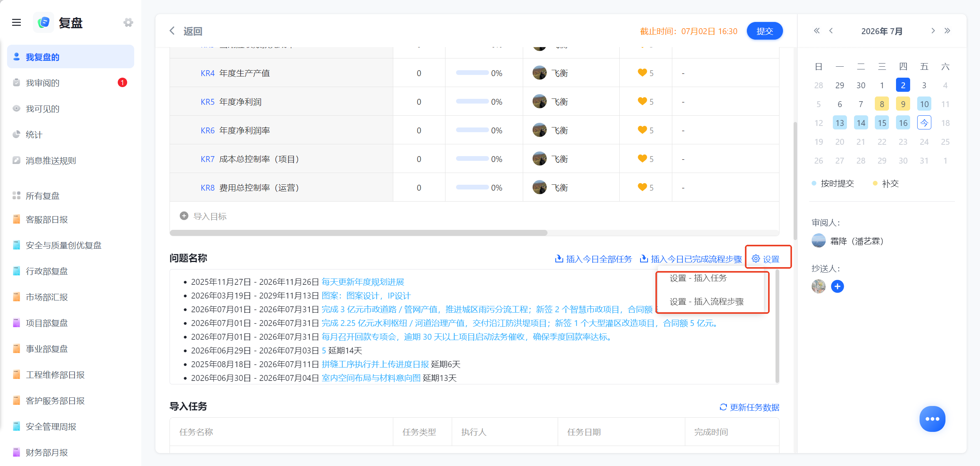Click the existing 抄送人 avatar
The height and width of the screenshot is (466, 980).
click(x=819, y=286)
